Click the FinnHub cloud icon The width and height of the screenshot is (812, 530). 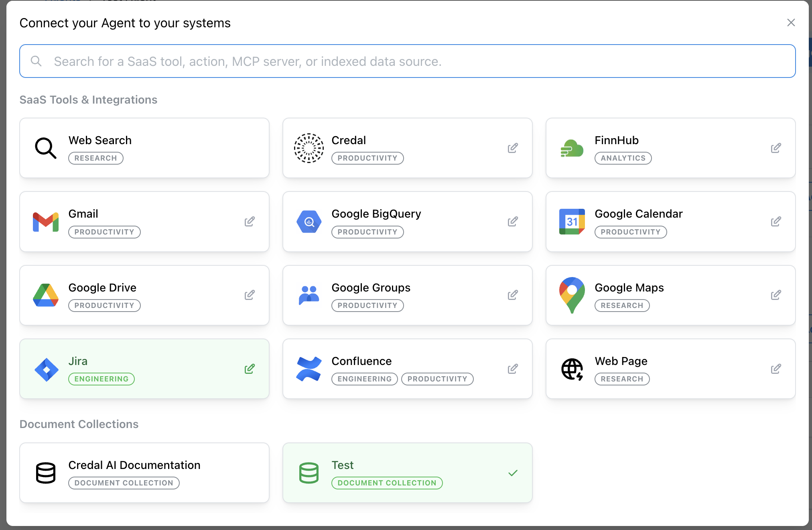571,148
